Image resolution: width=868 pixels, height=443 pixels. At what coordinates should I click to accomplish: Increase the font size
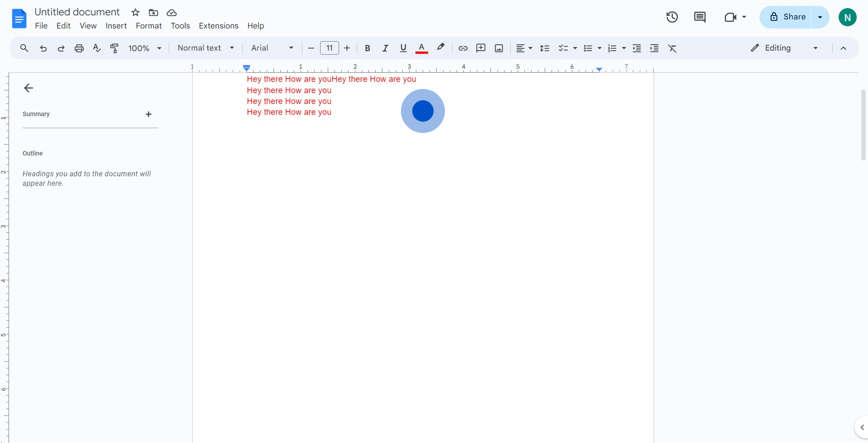[x=347, y=48]
